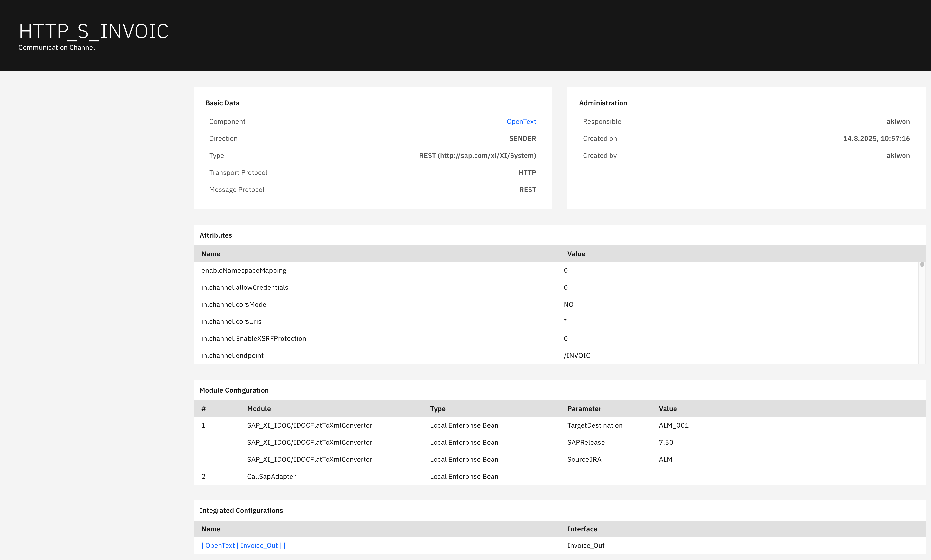Click the Invoice_Out interface cell
931x560 pixels.
tap(586, 545)
